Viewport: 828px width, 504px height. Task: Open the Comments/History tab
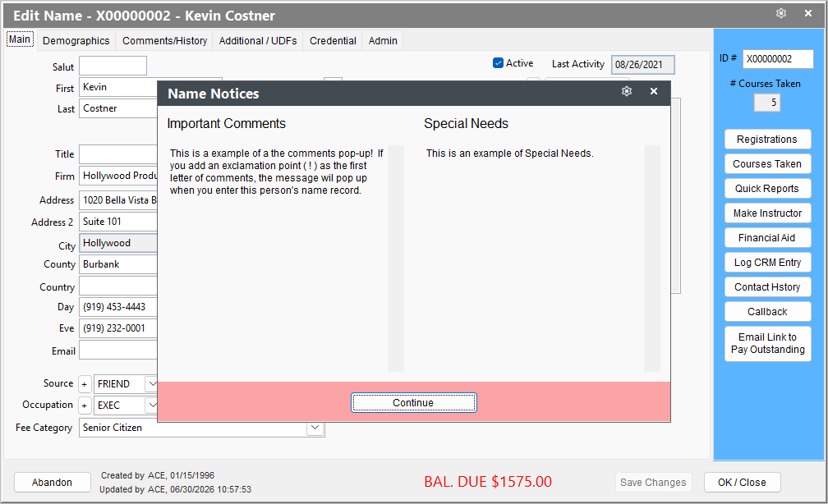tap(165, 41)
